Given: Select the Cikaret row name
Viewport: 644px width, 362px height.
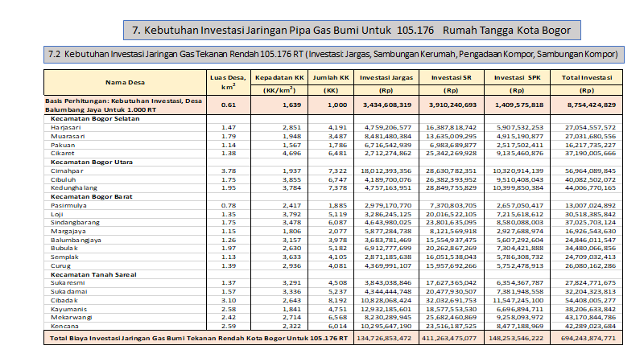Looking at the screenshot, I should tap(63, 153).
